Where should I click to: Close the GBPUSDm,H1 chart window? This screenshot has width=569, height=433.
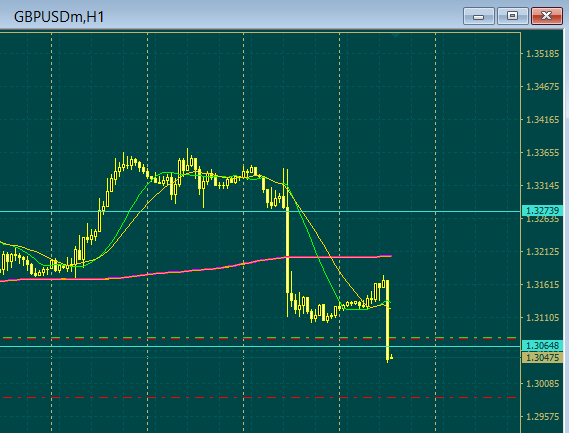point(547,16)
